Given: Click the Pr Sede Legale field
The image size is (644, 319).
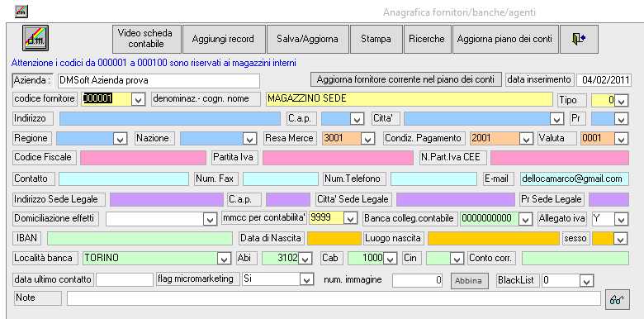Looking at the screenshot, I should (x=608, y=199).
